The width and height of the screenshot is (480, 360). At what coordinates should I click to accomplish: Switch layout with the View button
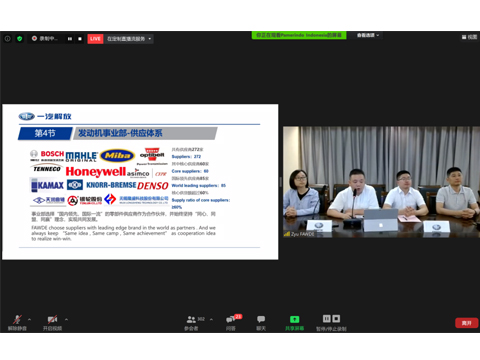[469, 37]
